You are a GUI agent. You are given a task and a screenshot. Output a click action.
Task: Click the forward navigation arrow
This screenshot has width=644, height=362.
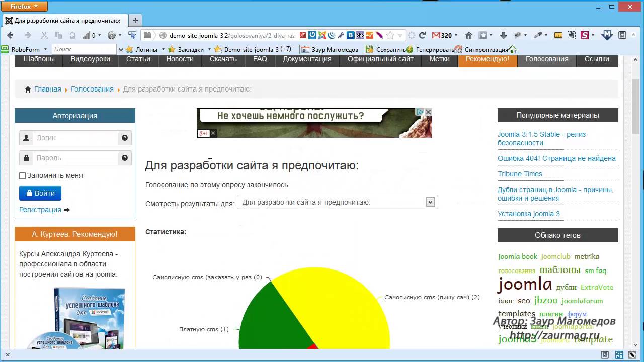[28, 35]
